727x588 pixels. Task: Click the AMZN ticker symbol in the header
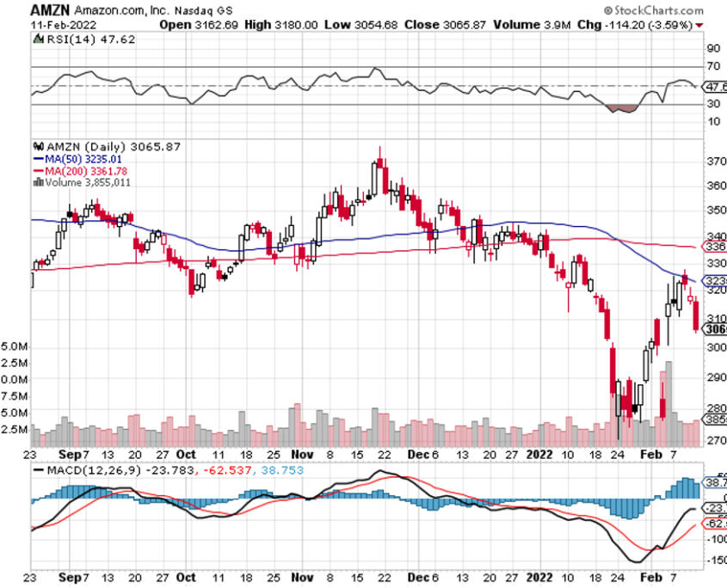click(50, 9)
